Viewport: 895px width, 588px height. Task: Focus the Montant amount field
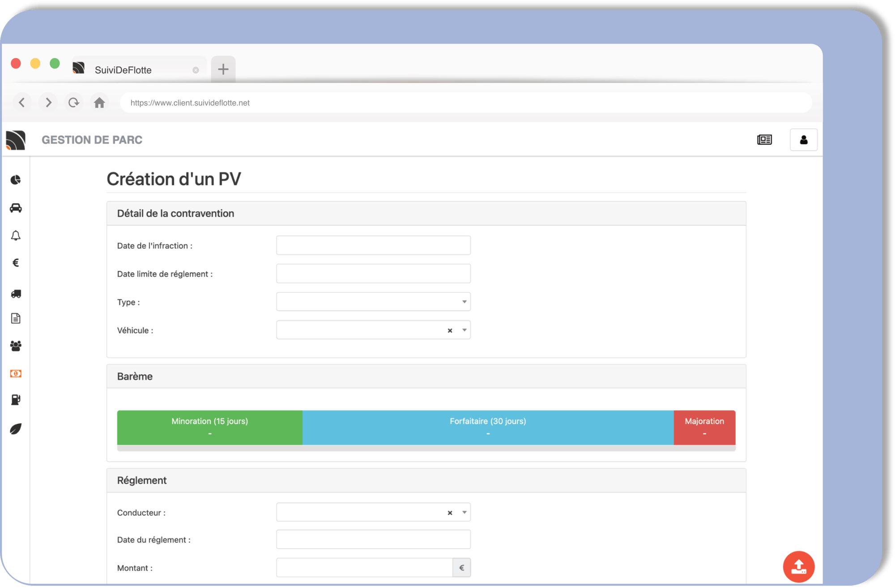(365, 567)
